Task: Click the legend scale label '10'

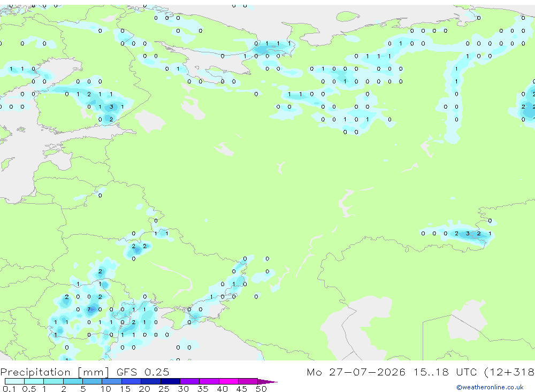Action: point(106,389)
